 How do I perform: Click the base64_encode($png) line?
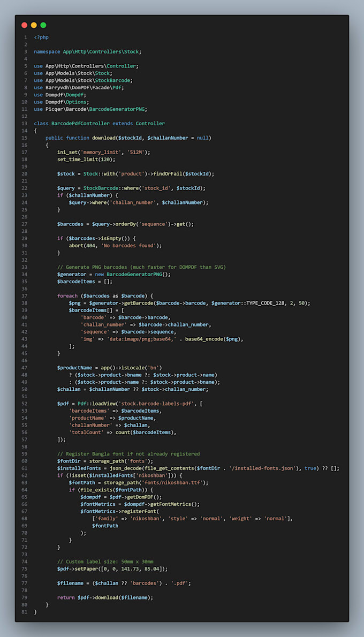pyautogui.click(x=162, y=339)
